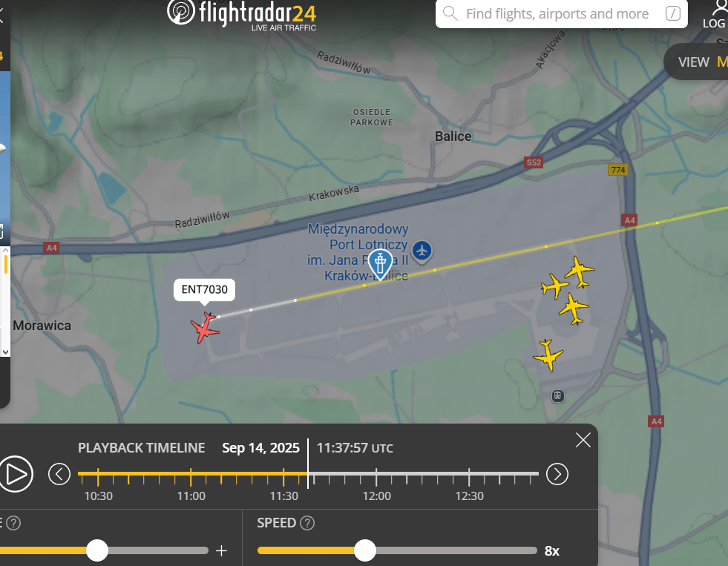The image size is (728, 566).
Task: Click the train station icon on map
Action: [557, 395]
